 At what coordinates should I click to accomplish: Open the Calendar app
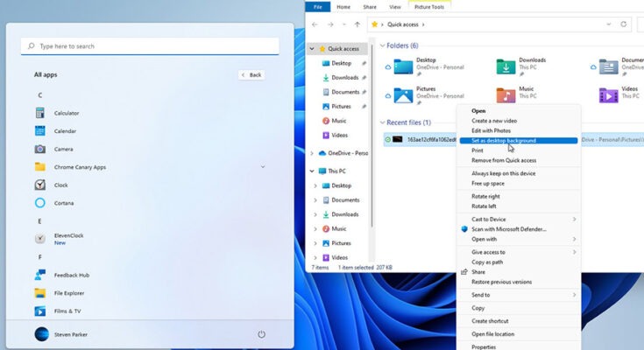(x=55, y=131)
